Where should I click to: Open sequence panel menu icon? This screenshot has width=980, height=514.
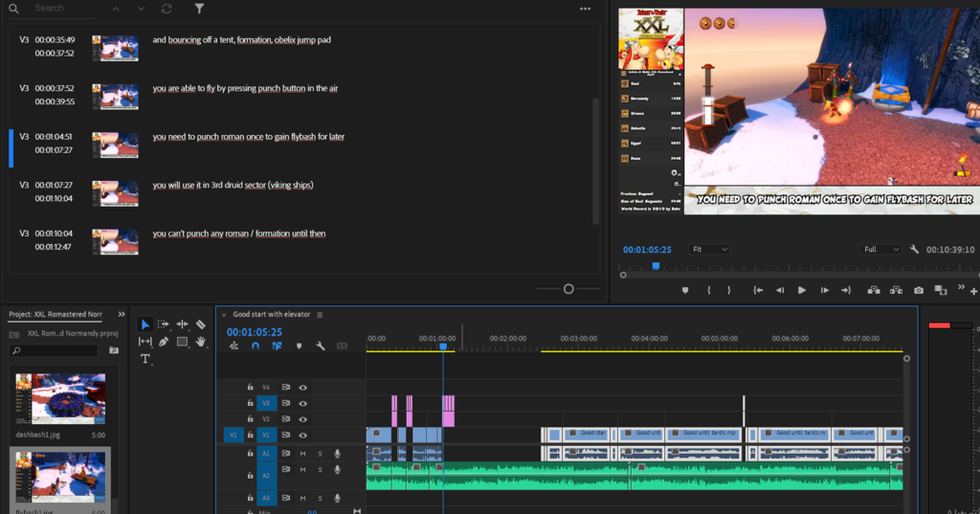(x=320, y=315)
